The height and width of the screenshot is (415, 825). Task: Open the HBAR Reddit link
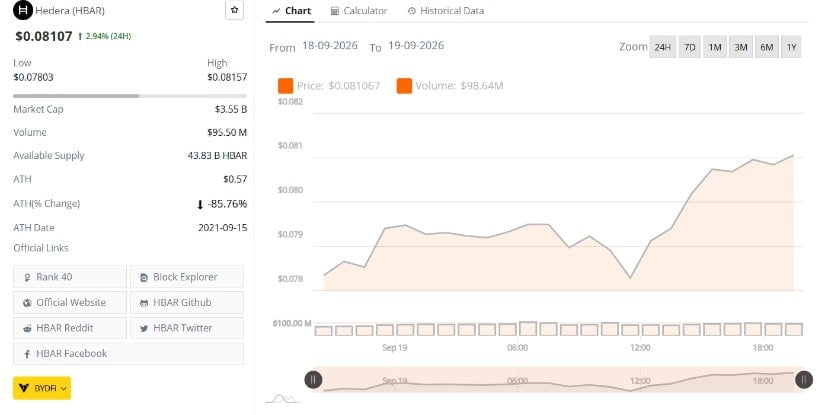(70, 328)
